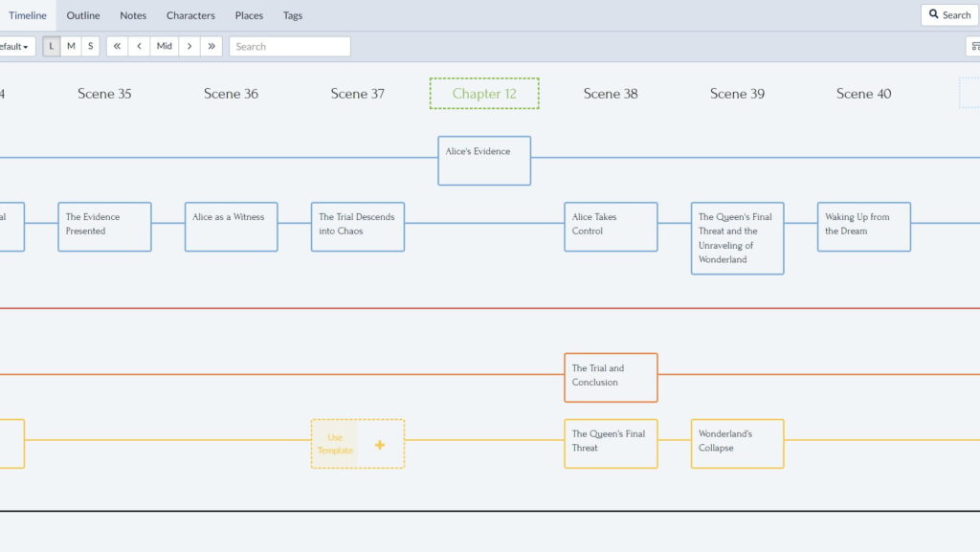Switch to the Timeline tab
Image resolution: width=980 pixels, height=552 pixels.
coord(28,15)
